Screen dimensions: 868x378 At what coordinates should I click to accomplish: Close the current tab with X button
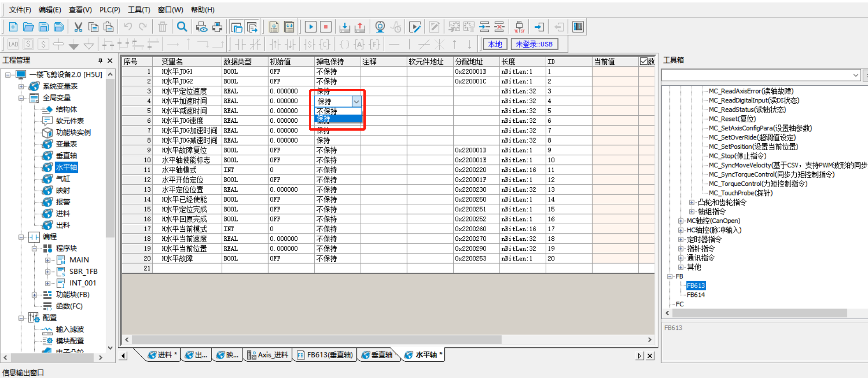(650, 356)
